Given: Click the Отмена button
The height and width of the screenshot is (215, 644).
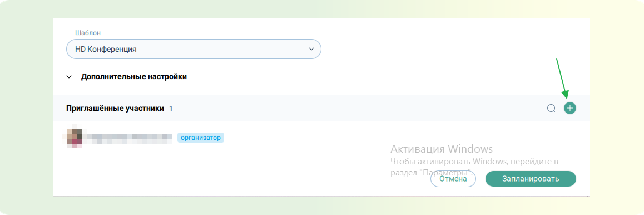Looking at the screenshot, I should tap(453, 179).
